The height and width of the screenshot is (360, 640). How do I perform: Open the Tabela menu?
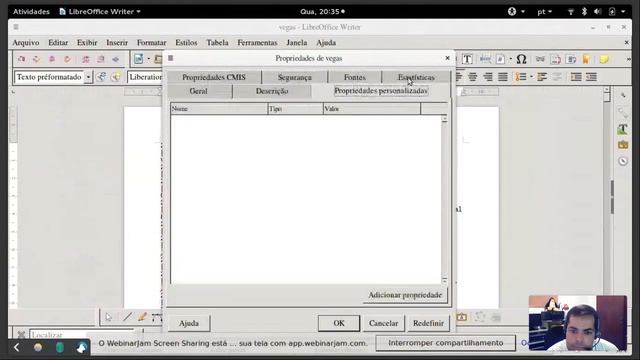pyautogui.click(x=217, y=42)
